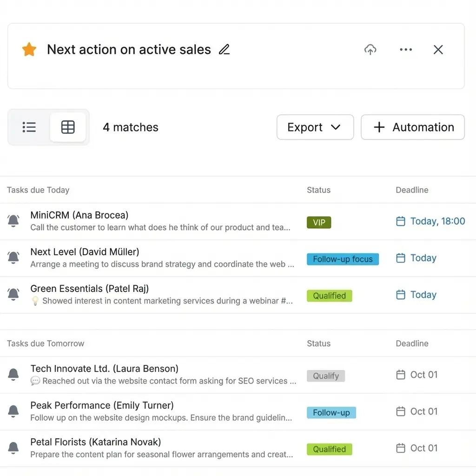Toggle the reminder bell for Next Level task

13,258
